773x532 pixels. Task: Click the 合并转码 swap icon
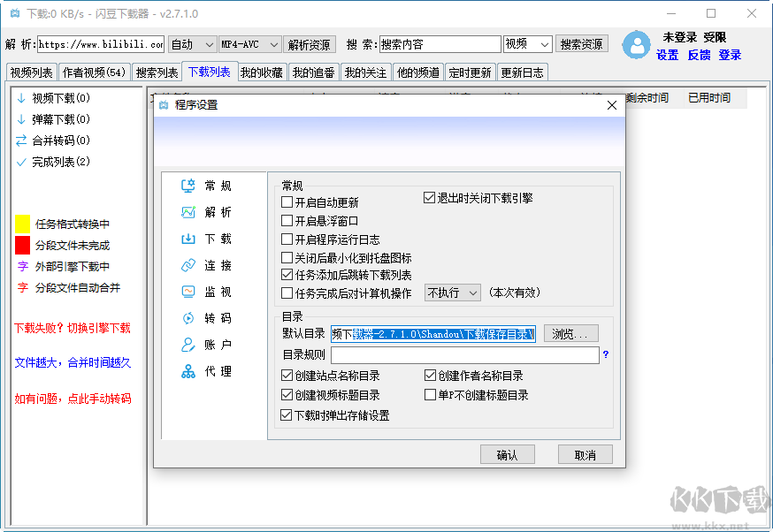point(21,141)
